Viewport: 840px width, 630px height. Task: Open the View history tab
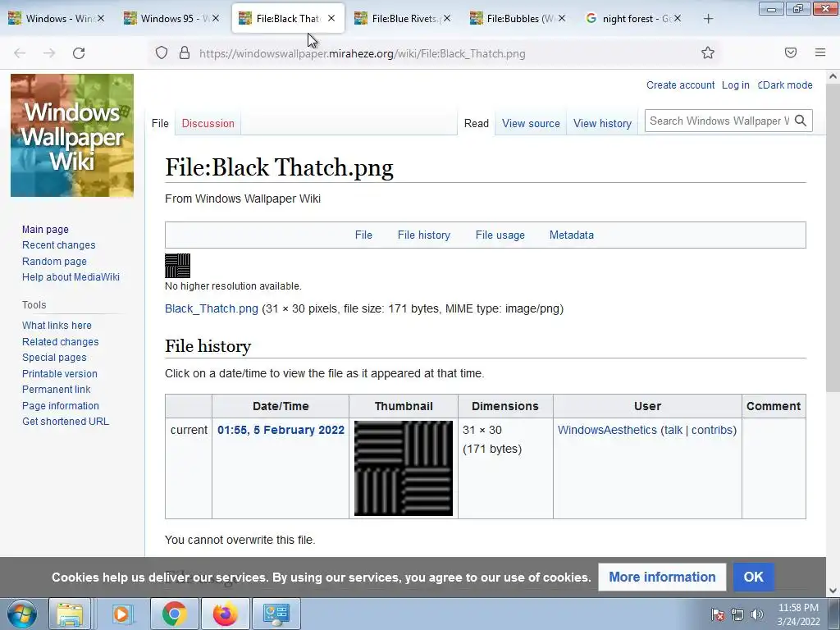point(602,123)
